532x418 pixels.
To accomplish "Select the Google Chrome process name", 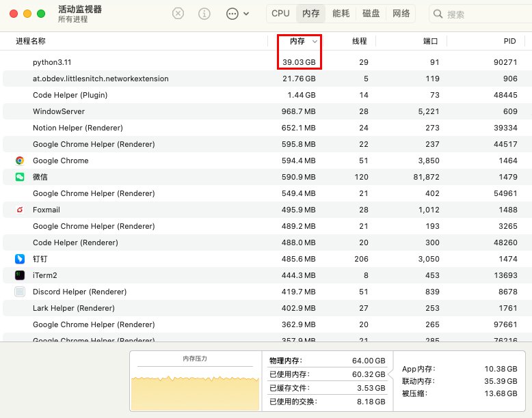I will [x=60, y=161].
